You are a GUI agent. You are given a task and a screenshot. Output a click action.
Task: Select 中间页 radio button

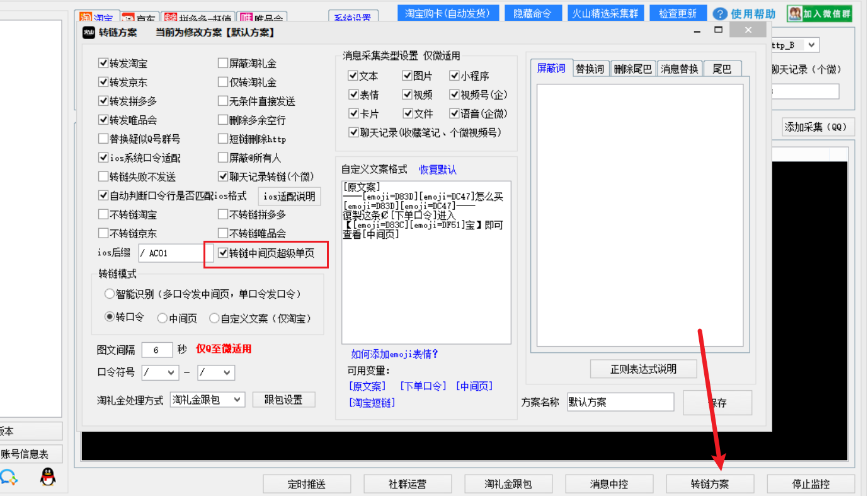(177, 318)
